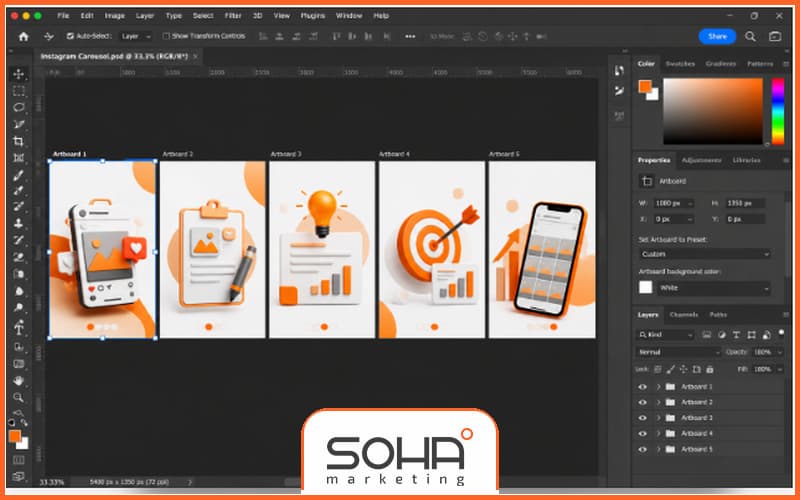Select the Frame tool
The width and height of the screenshot is (800, 500).
tap(19, 158)
